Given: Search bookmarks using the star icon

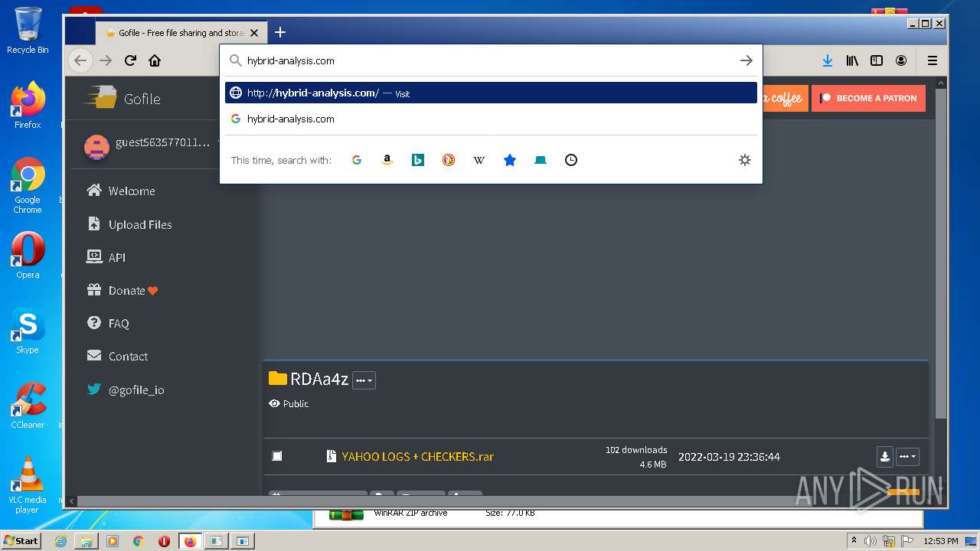Looking at the screenshot, I should click(510, 160).
